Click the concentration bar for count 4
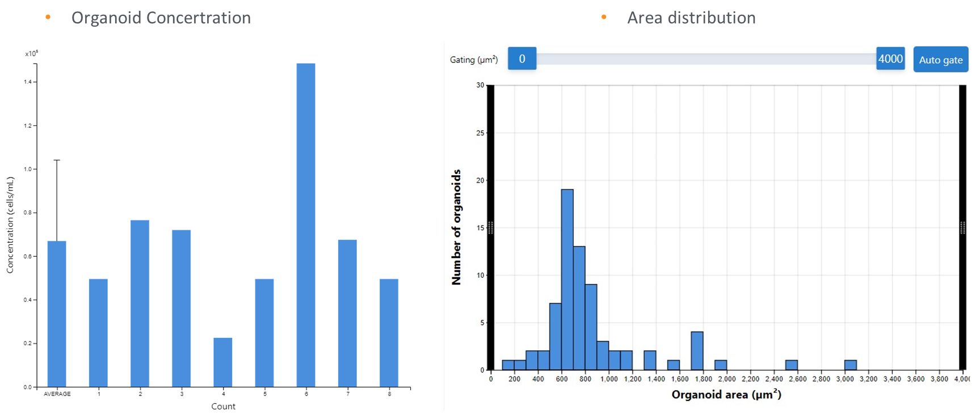The height and width of the screenshot is (415, 980). 223,362
